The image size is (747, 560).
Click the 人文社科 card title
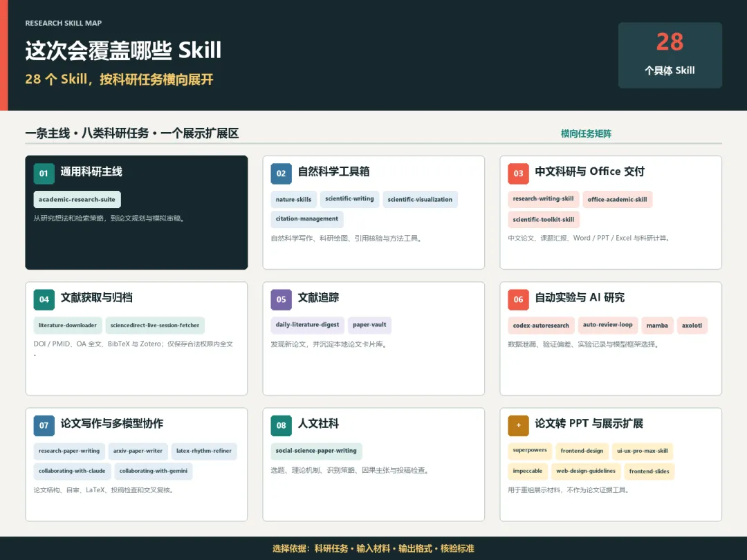click(318, 423)
